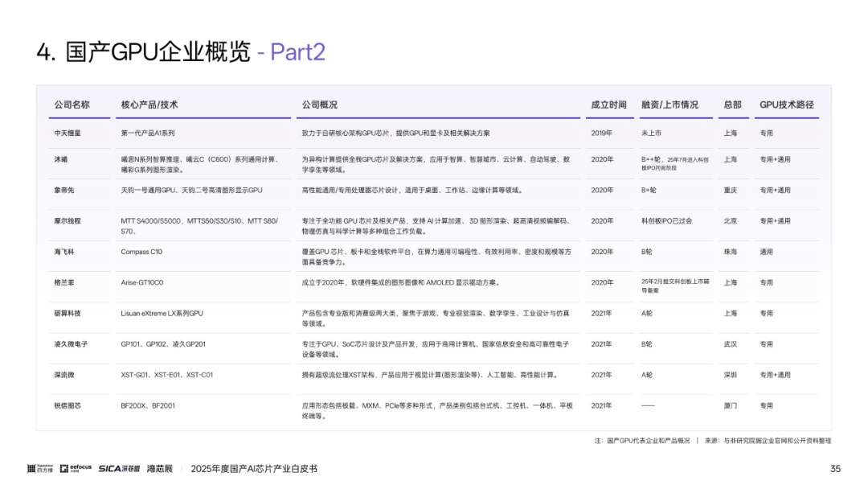Select company name 中天恒星
Viewport: 868px width, 489px height.
[x=68, y=133]
